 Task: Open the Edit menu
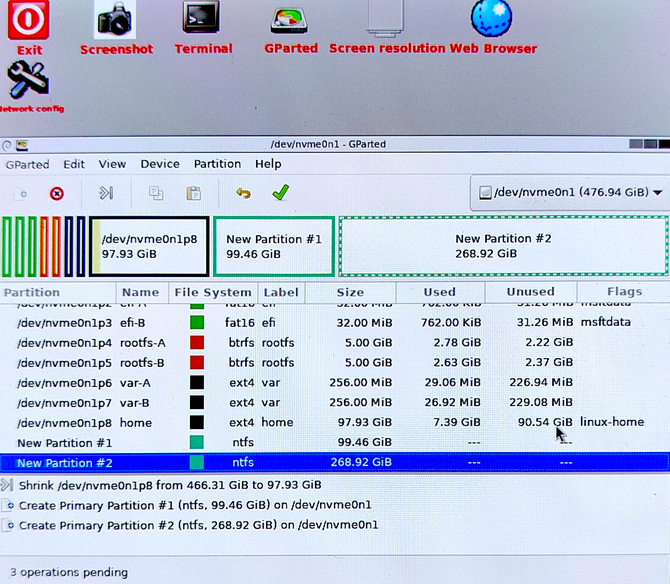click(x=74, y=164)
